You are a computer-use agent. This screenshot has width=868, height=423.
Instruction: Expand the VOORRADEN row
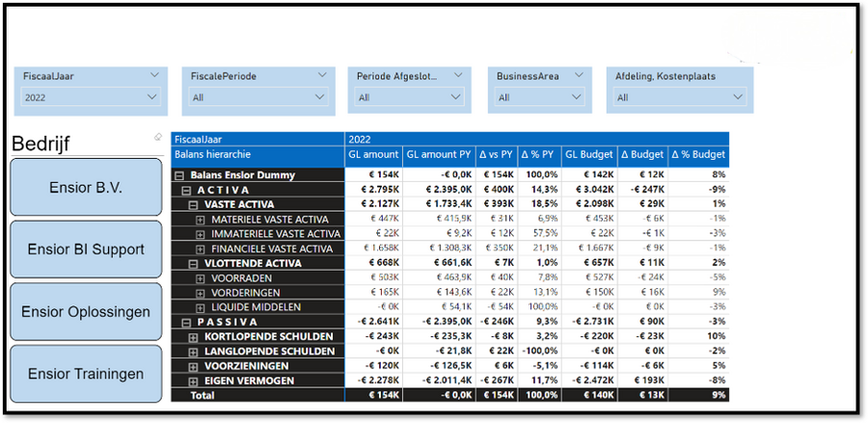pos(201,278)
